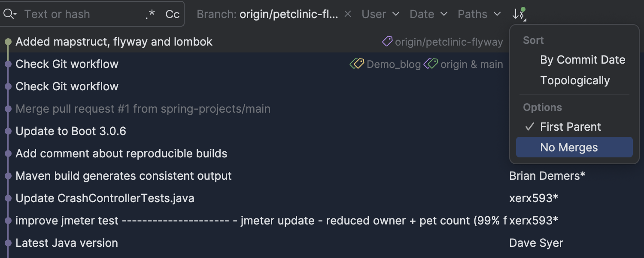Click the origin & main branch label icon
The height and width of the screenshot is (258, 644).
(x=431, y=64)
